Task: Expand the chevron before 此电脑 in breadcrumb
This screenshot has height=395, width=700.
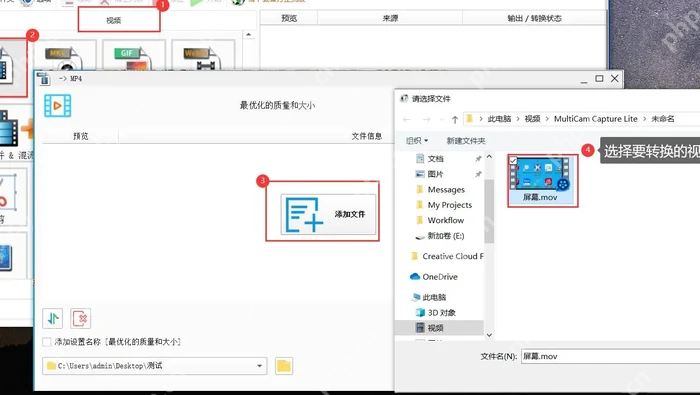Action: 481,119
